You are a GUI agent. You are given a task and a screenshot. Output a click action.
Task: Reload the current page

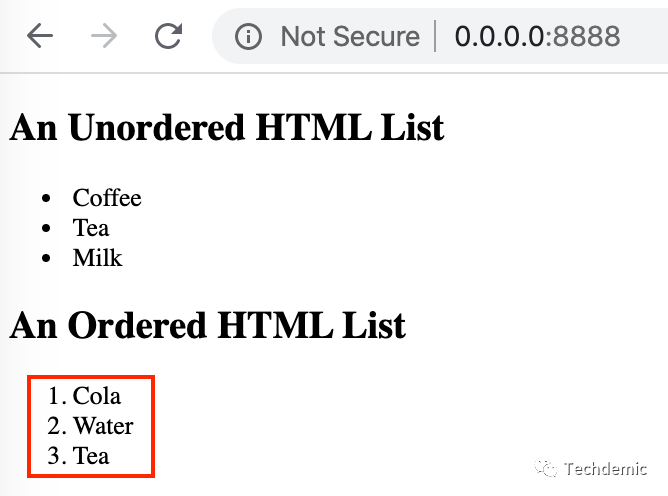click(168, 37)
